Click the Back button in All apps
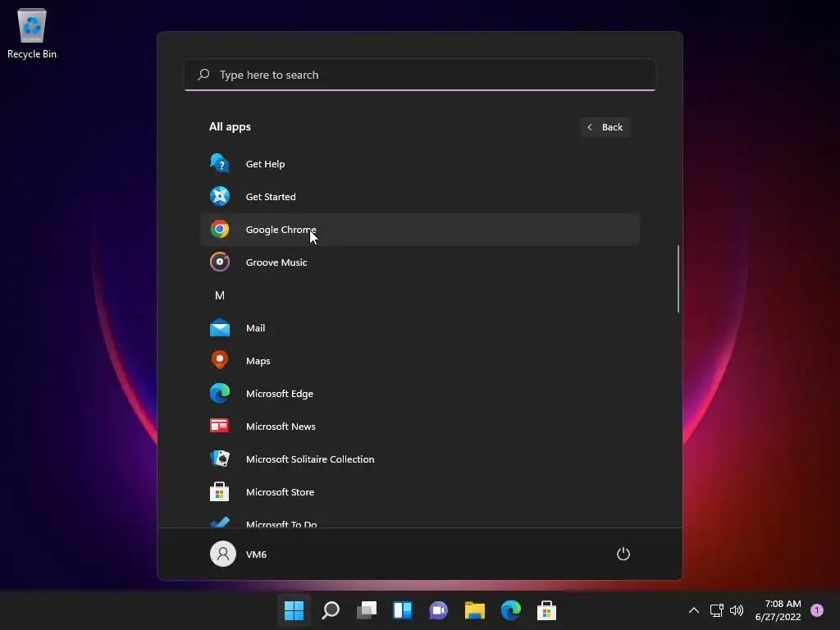This screenshot has width=840, height=630. [x=605, y=127]
